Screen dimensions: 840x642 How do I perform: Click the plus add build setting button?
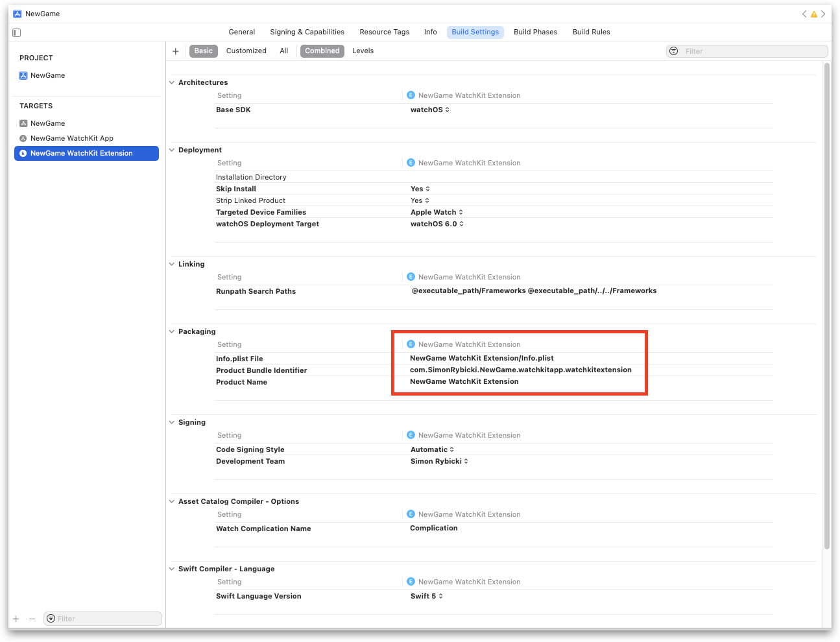tap(175, 51)
